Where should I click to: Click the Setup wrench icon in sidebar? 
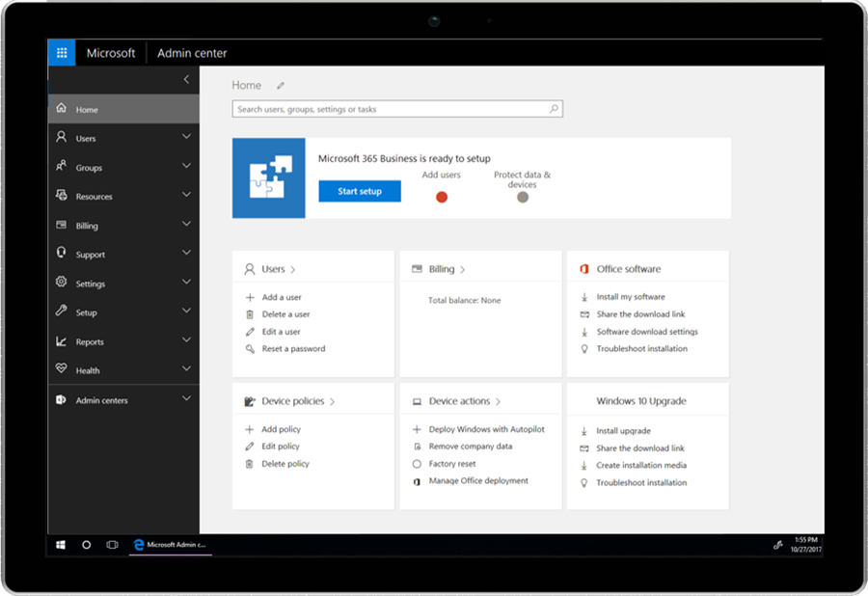pyautogui.click(x=62, y=312)
